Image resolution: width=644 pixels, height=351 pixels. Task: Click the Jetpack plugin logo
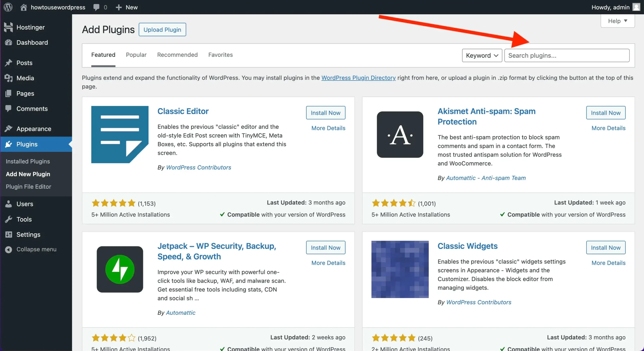tap(120, 269)
